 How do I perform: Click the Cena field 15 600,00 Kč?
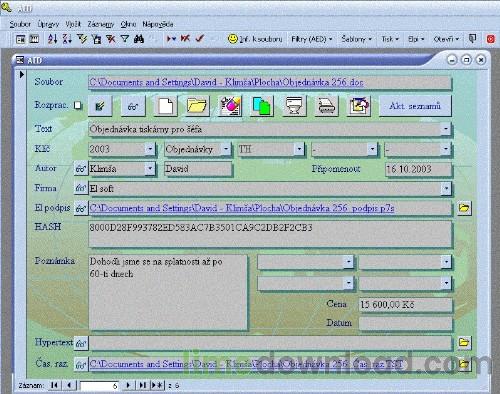pyautogui.click(x=405, y=305)
